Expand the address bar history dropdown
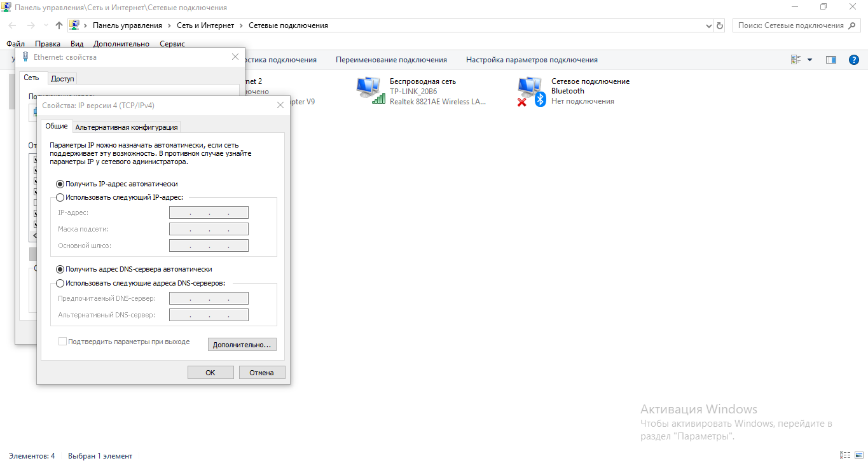868x463 pixels. pyautogui.click(x=710, y=25)
